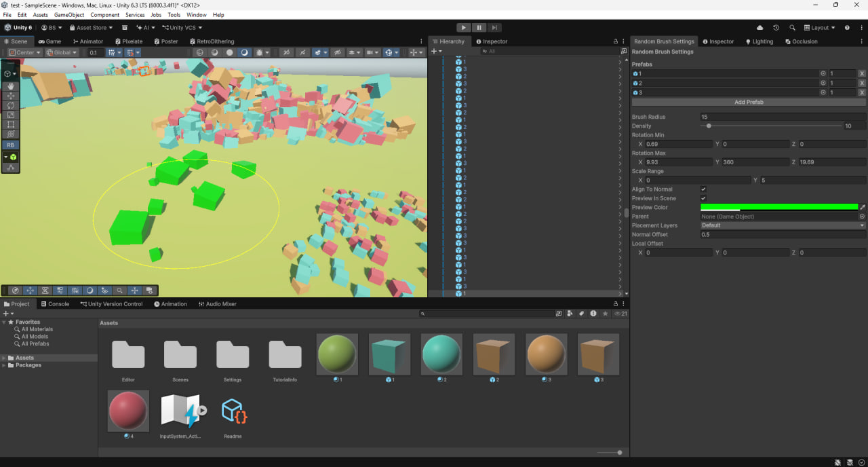Image resolution: width=868 pixels, height=467 pixels.
Task: Expand the Global handle rotation dropdown
Action: [62, 52]
